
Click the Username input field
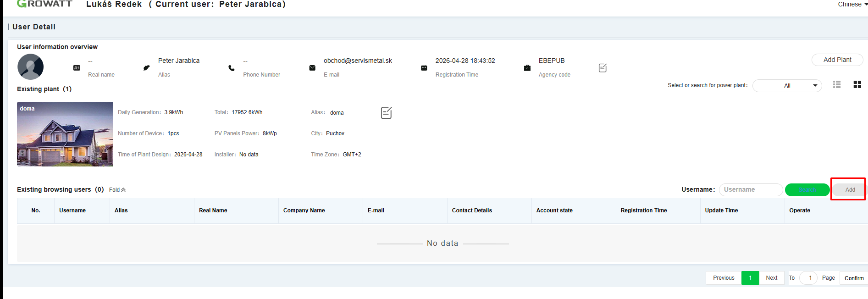[x=751, y=190]
